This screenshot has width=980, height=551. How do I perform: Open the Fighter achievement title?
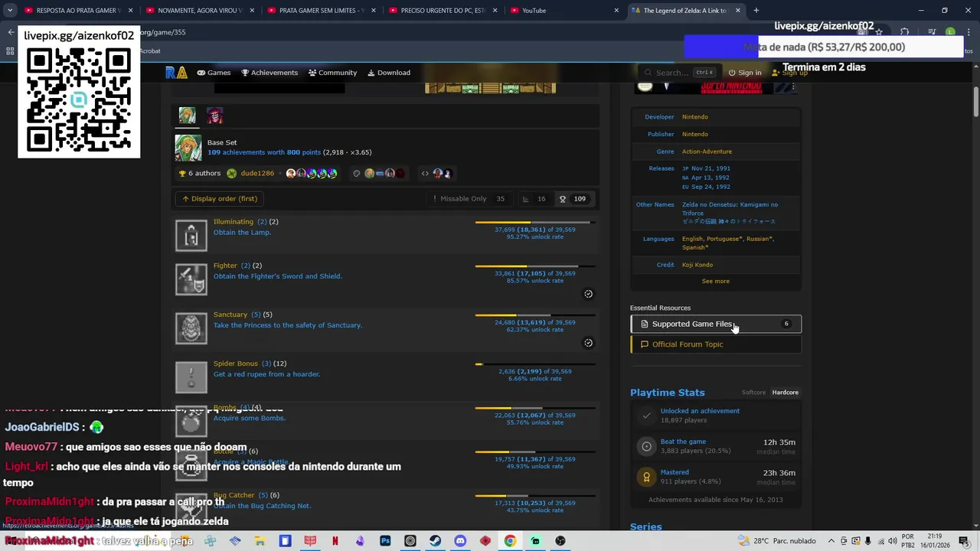226,266
